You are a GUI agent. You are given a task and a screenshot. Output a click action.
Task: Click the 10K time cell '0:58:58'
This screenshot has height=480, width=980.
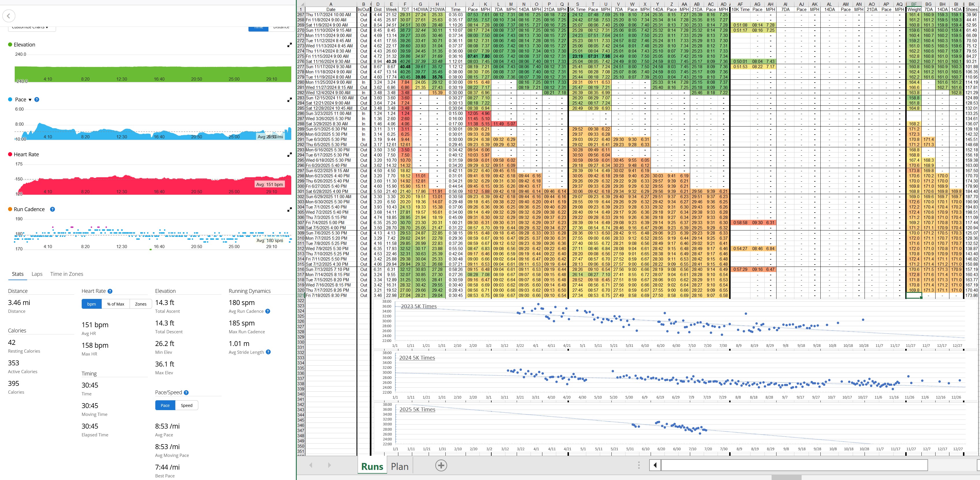[740, 223]
